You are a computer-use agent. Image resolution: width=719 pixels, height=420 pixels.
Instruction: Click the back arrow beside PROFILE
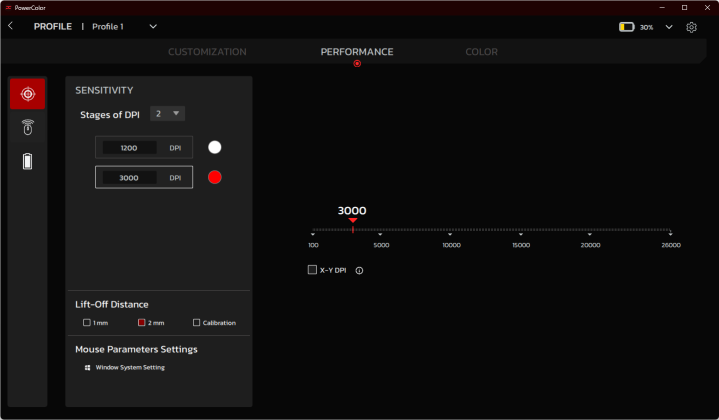coord(10,26)
